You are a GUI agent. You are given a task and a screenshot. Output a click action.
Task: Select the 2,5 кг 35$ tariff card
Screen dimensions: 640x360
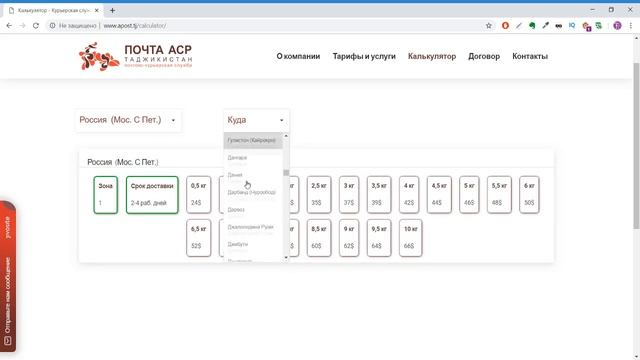click(319, 195)
